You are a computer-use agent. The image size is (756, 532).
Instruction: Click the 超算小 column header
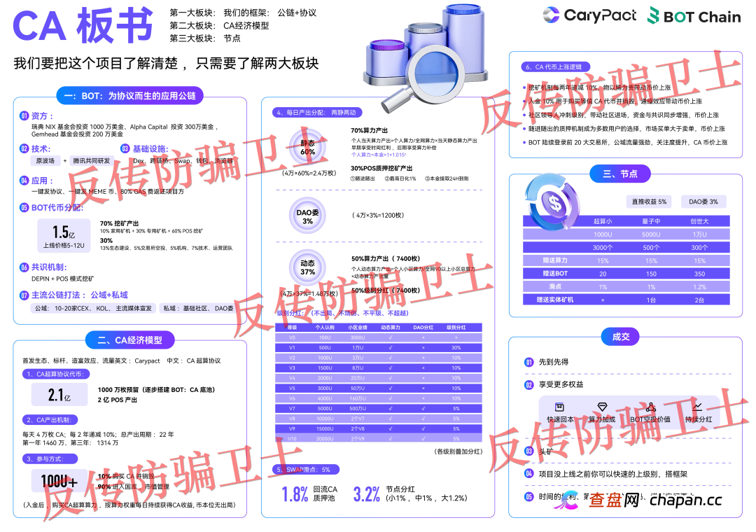tap(603, 221)
